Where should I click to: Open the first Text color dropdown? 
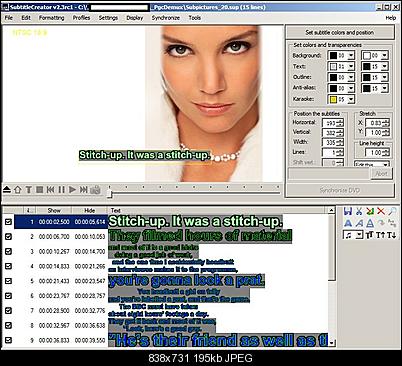[x=351, y=66]
